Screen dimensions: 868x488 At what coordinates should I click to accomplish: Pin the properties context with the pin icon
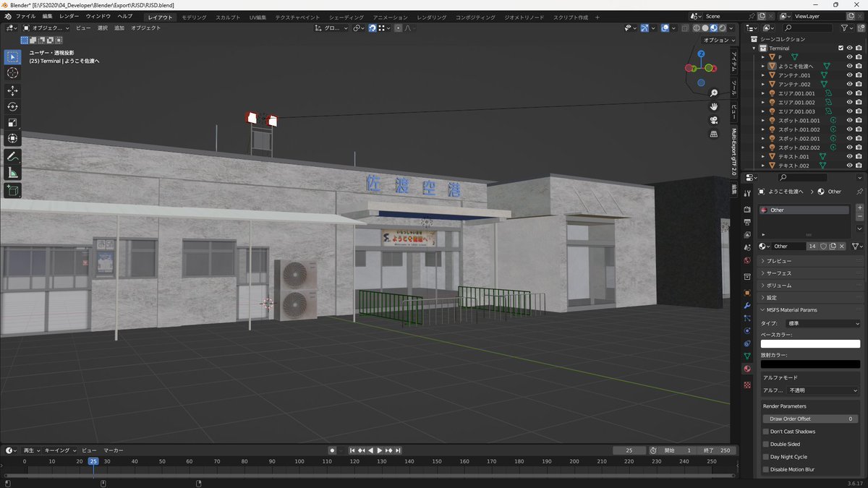[859, 192]
